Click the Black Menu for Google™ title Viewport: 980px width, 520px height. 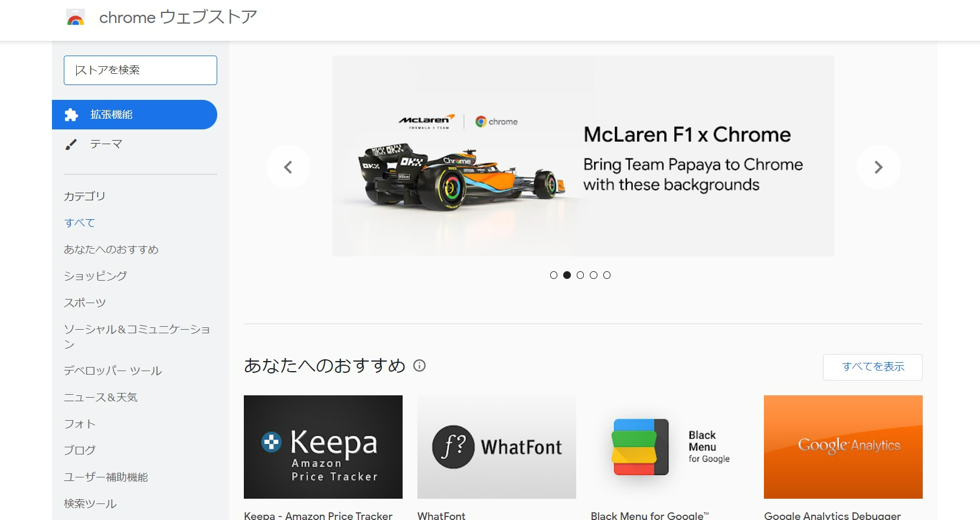(650, 515)
